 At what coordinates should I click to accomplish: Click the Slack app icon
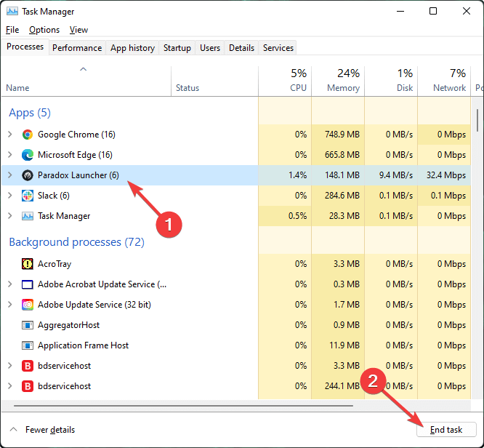point(28,196)
